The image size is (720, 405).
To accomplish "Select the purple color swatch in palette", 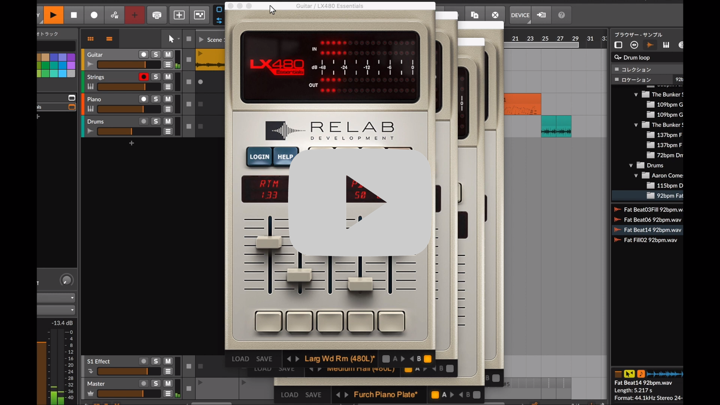I will click(71, 57).
